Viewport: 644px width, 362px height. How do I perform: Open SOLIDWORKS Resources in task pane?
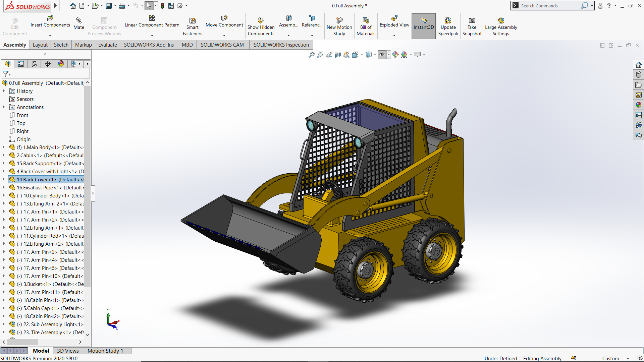(639, 65)
